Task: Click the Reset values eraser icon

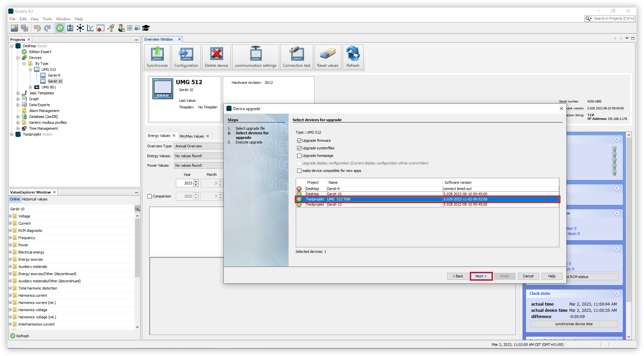Action: coord(328,57)
